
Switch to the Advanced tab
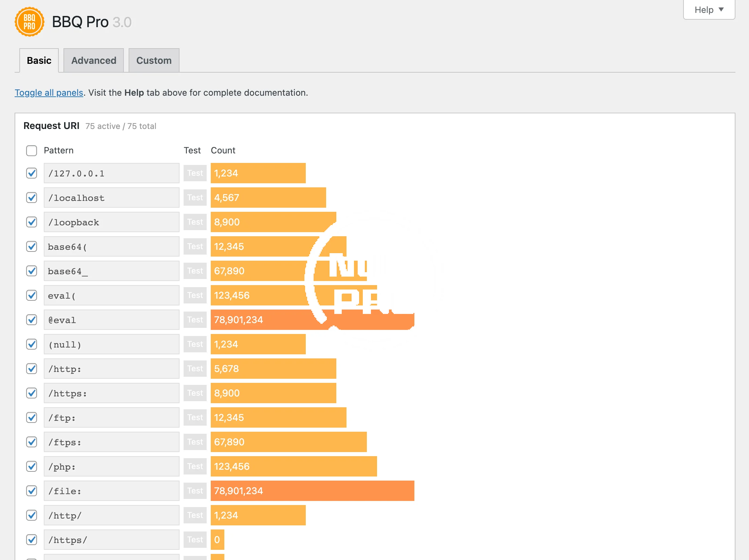pos(94,60)
